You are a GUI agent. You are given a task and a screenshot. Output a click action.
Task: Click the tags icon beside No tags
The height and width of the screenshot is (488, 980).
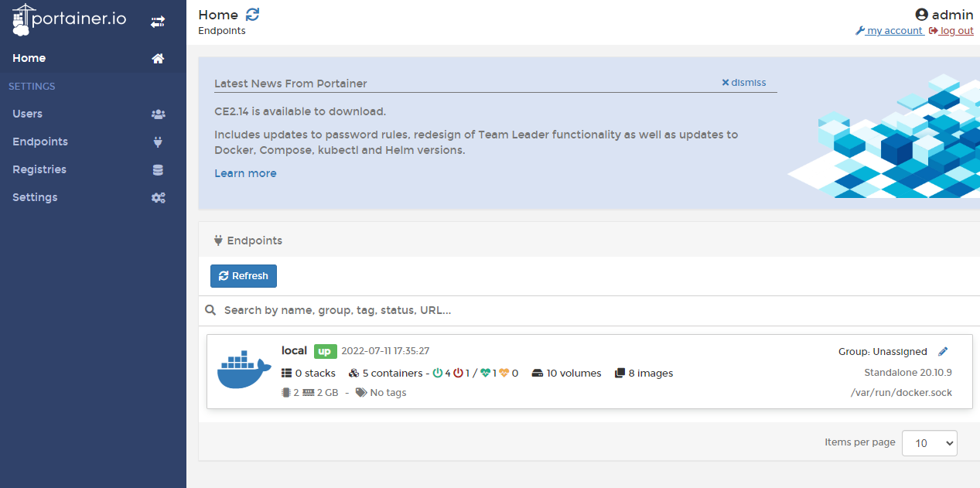pyautogui.click(x=361, y=393)
